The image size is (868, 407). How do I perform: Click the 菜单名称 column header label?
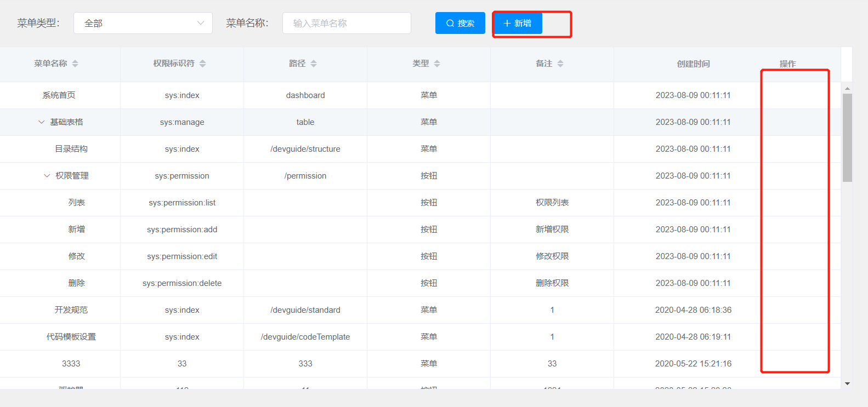coord(50,64)
